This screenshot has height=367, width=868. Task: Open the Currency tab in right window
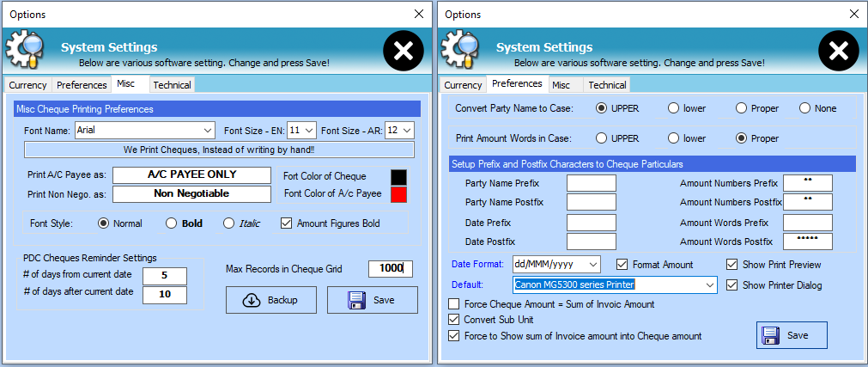[x=463, y=85]
